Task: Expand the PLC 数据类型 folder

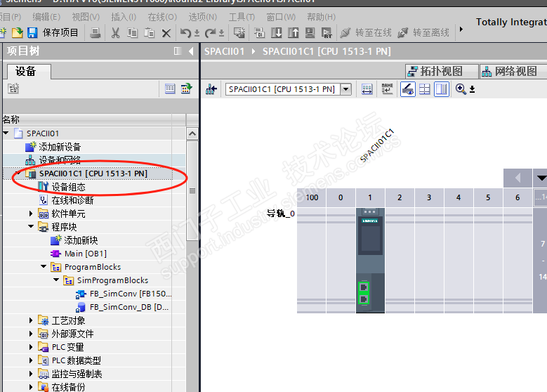Action: point(31,360)
